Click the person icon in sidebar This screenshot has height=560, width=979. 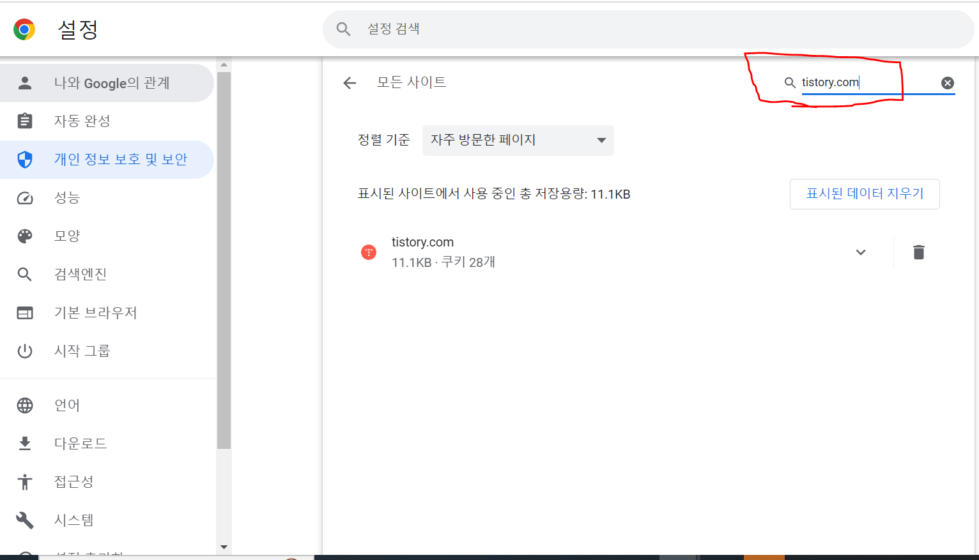25,83
